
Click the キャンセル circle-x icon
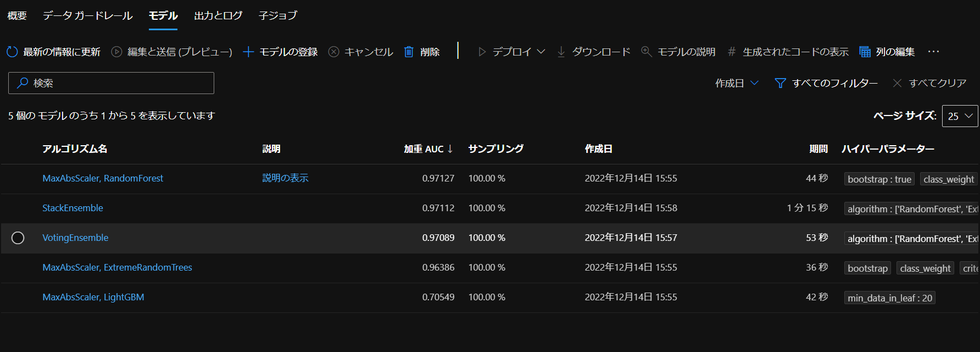coord(333,52)
